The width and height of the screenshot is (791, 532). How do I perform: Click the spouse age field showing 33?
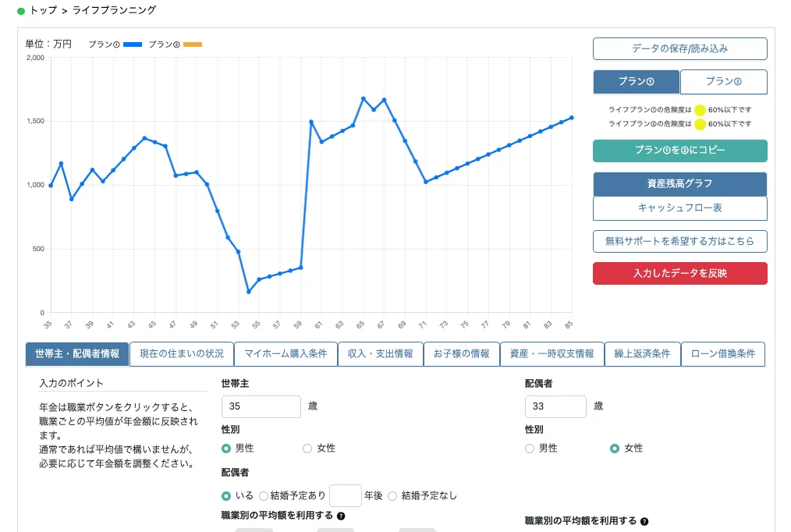555,406
